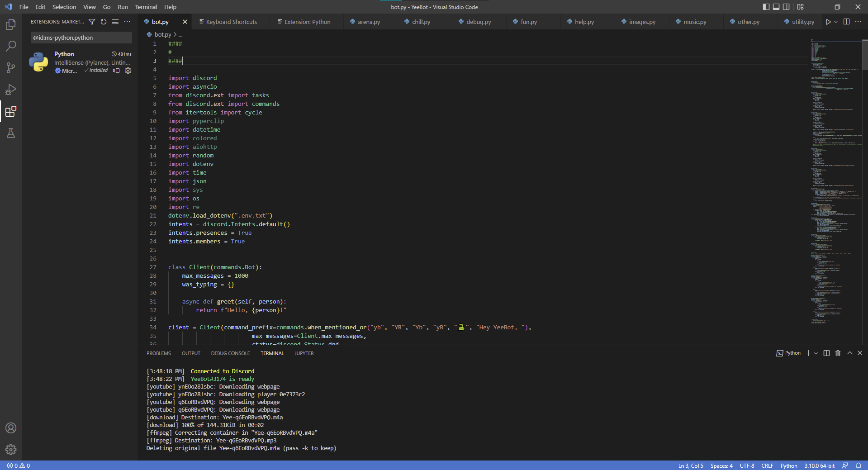
Task: Toggle the primary side bar layout button
Action: point(766,7)
